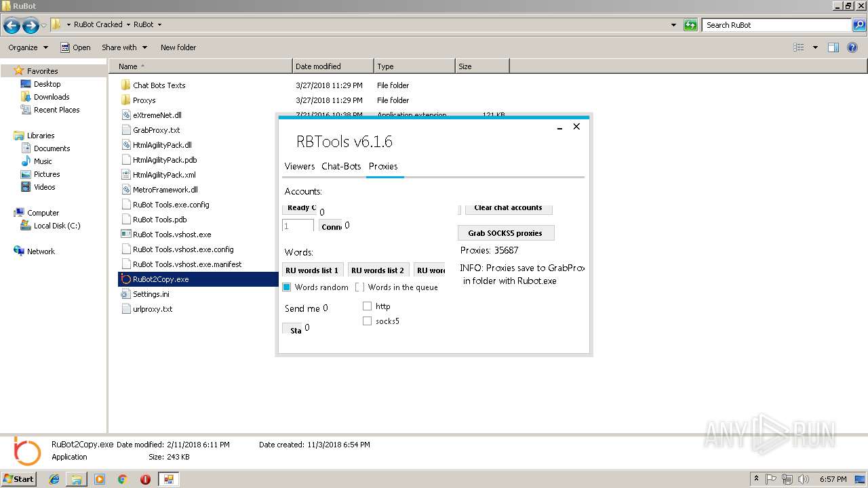Click the Start button in Windows taskbar
The width and height of the screenshot is (868, 488).
19,479
